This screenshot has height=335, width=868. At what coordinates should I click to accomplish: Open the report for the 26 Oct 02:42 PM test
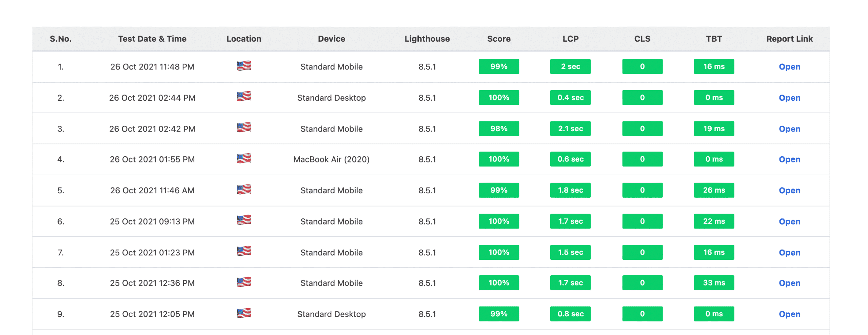tap(789, 129)
